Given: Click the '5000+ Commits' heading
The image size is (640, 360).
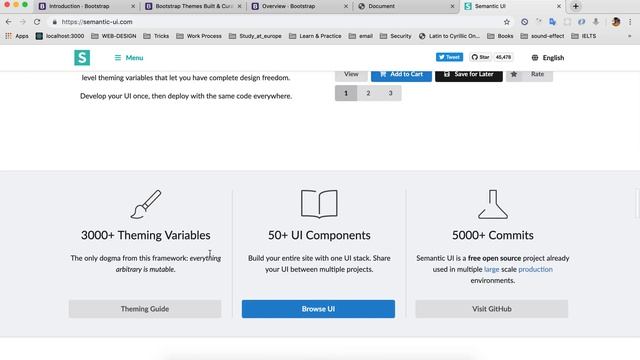Looking at the screenshot, I should [493, 235].
